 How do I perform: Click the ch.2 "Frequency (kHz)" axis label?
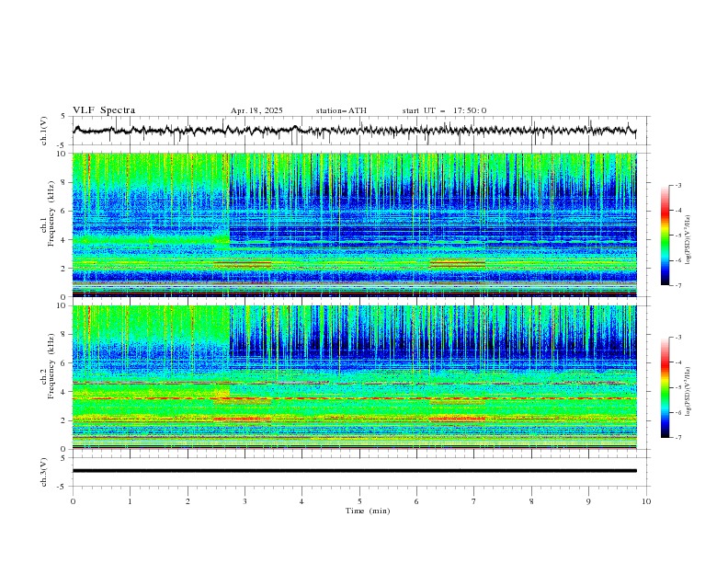pos(51,367)
